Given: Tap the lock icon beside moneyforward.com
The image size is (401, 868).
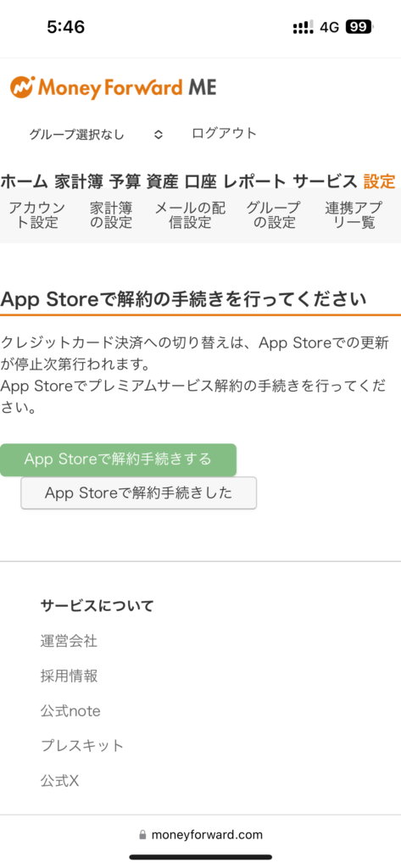Looking at the screenshot, I should pyautogui.click(x=142, y=834).
